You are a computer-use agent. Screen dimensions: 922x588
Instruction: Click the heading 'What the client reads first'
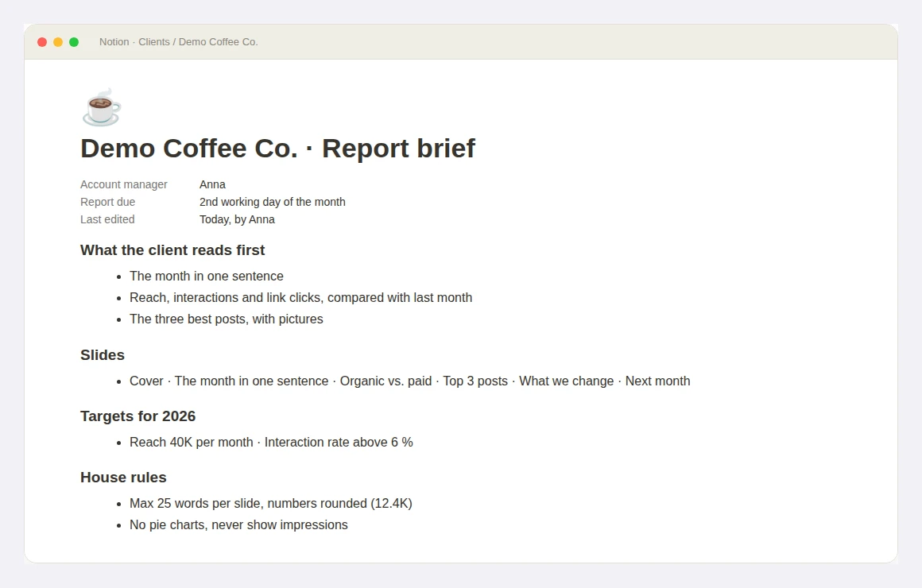pyautogui.click(x=172, y=250)
